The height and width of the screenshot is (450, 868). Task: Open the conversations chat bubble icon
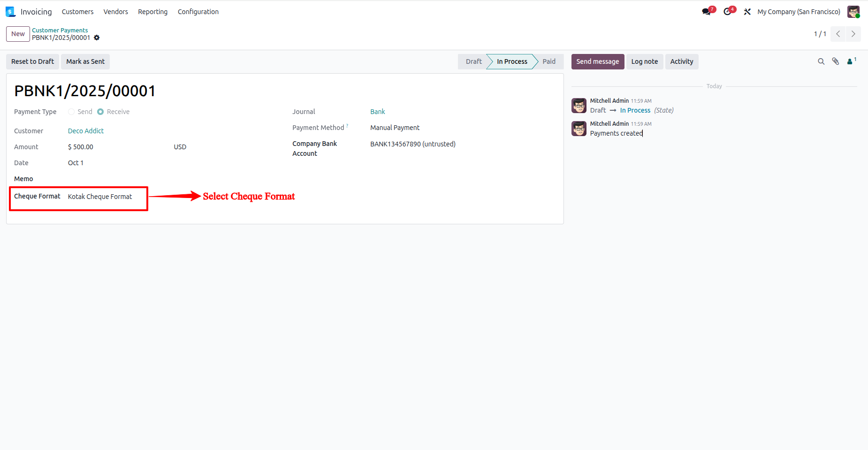click(x=707, y=12)
